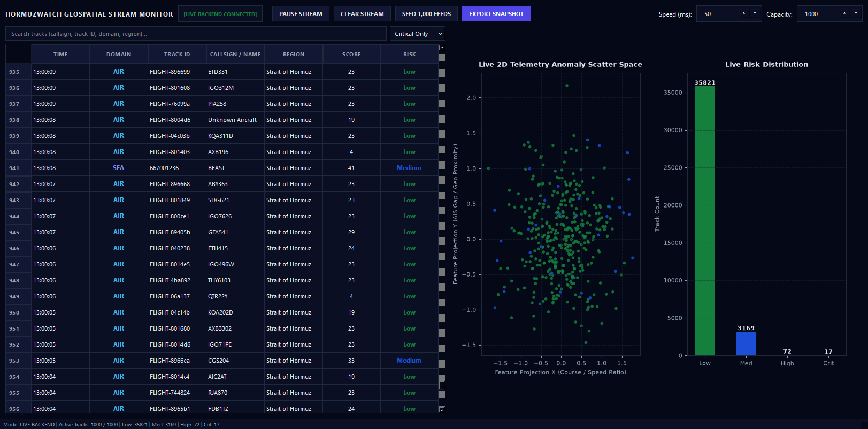Click the table's top-left corner cell
This screenshot has height=429, width=868.
[x=18, y=54]
